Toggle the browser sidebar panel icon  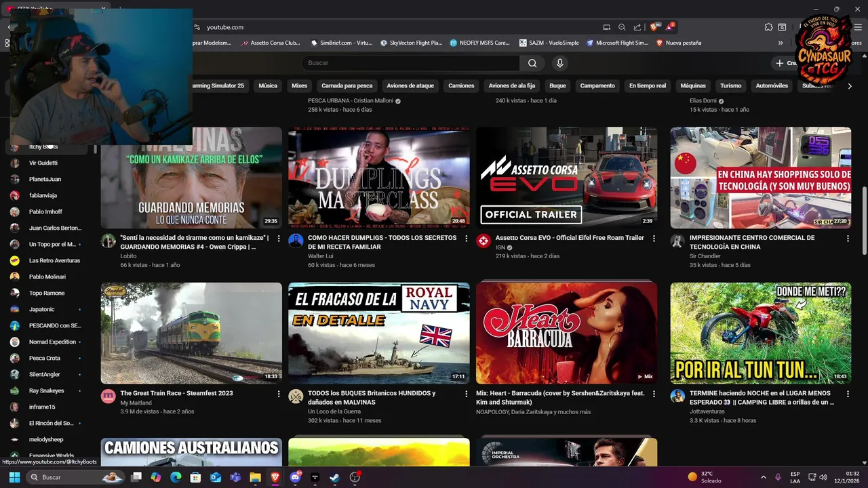(x=782, y=27)
